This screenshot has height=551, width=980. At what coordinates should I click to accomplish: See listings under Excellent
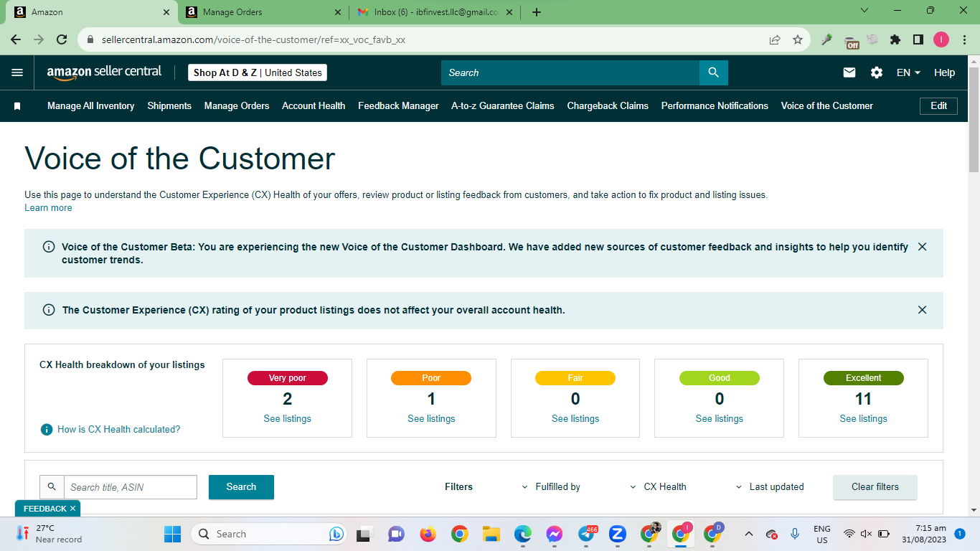click(x=864, y=419)
